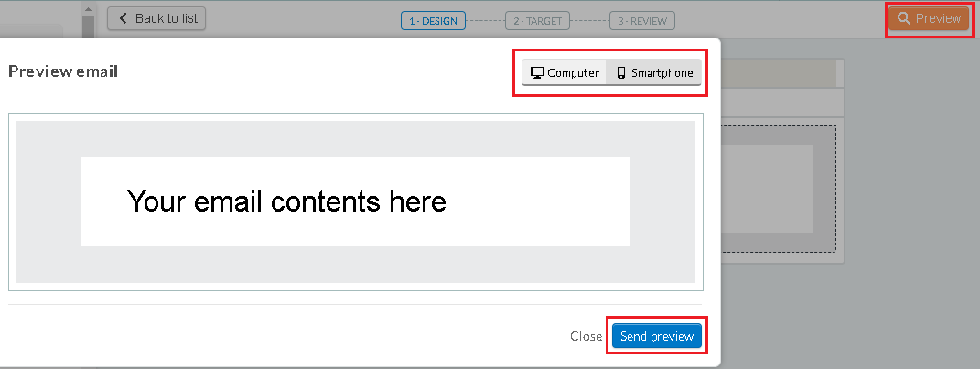980x369 pixels.
Task: Click the Preview email heading
Action: pos(63,71)
